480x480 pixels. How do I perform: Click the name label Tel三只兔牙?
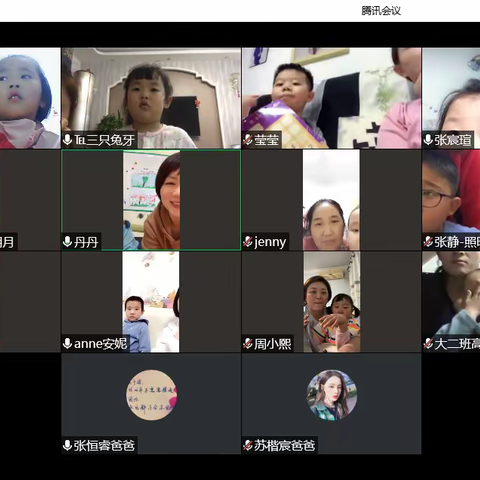click(104, 140)
